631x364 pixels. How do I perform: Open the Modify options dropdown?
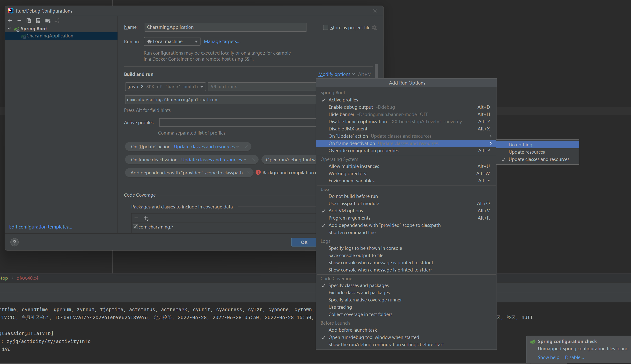click(x=336, y=74)
